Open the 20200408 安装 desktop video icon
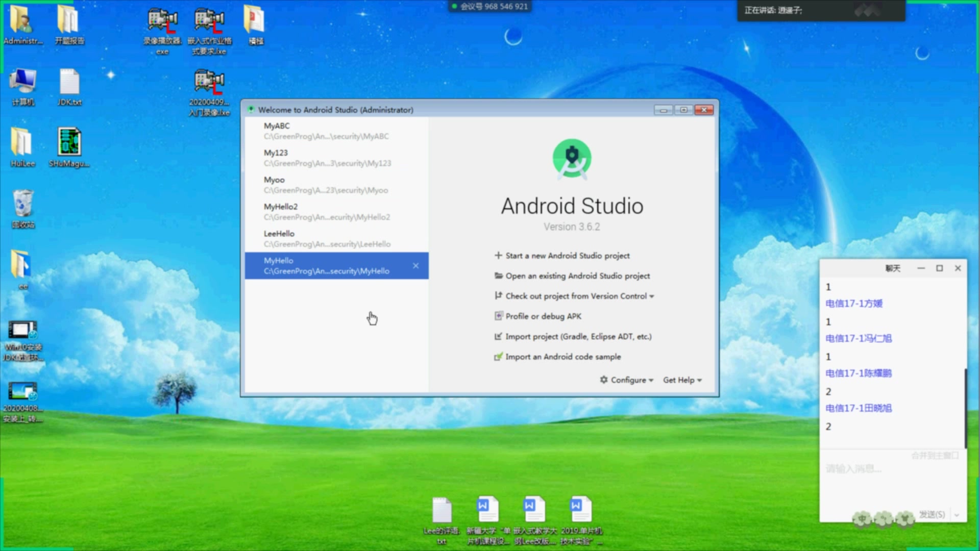 [x=22, y=401]
